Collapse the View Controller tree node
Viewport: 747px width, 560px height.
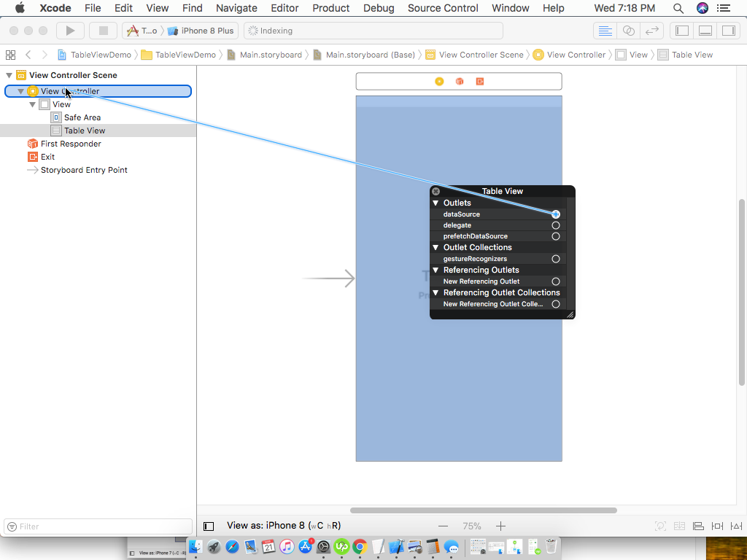pyautogui.click(x=21, y=91)
